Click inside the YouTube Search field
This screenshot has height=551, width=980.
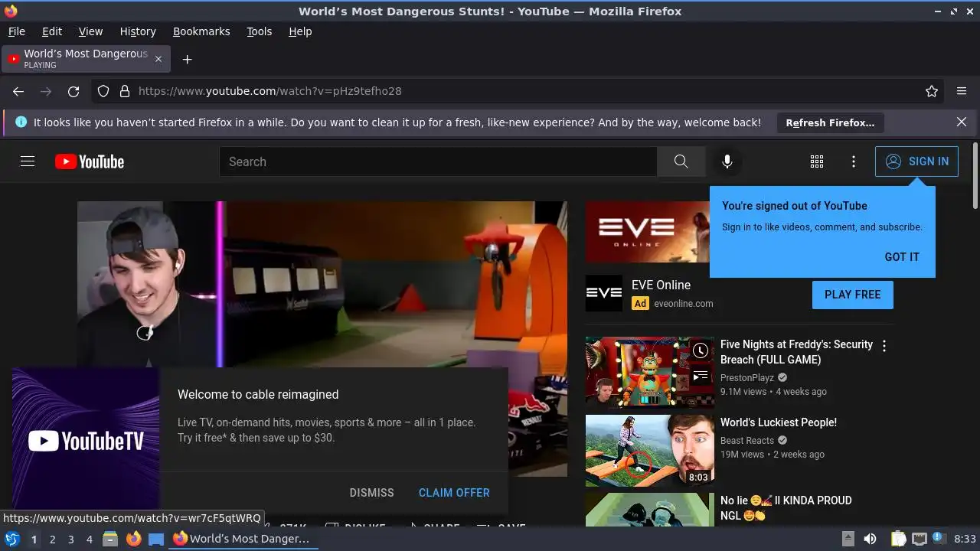tap(438, 161)
